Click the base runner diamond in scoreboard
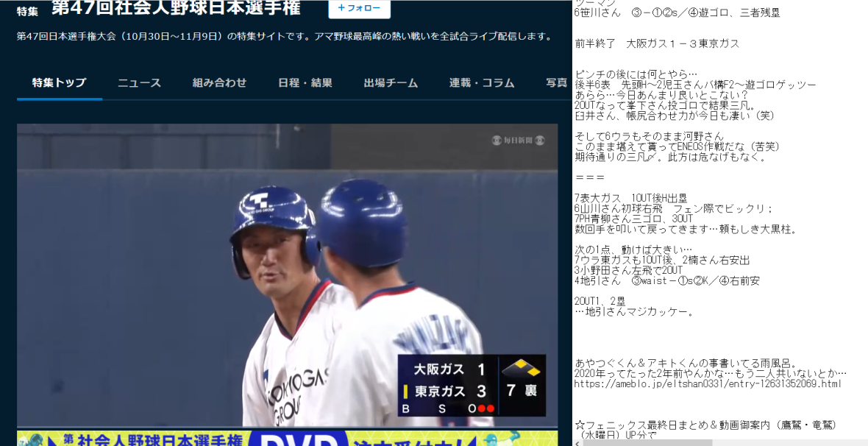 click(x=521, y=368)
